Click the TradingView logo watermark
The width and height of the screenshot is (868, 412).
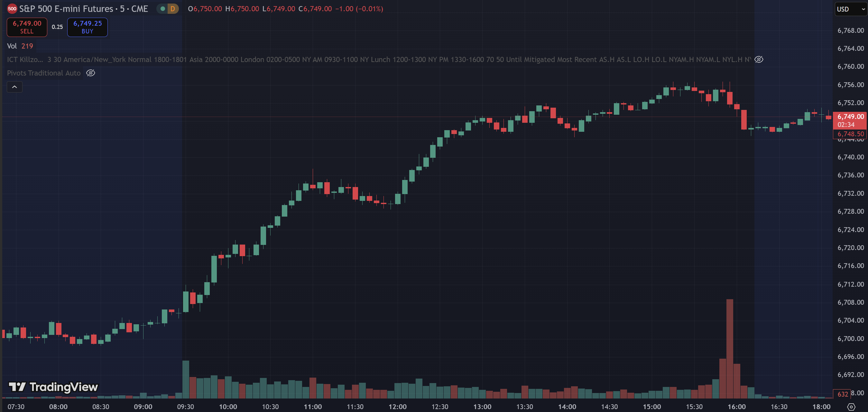point(53,387)
